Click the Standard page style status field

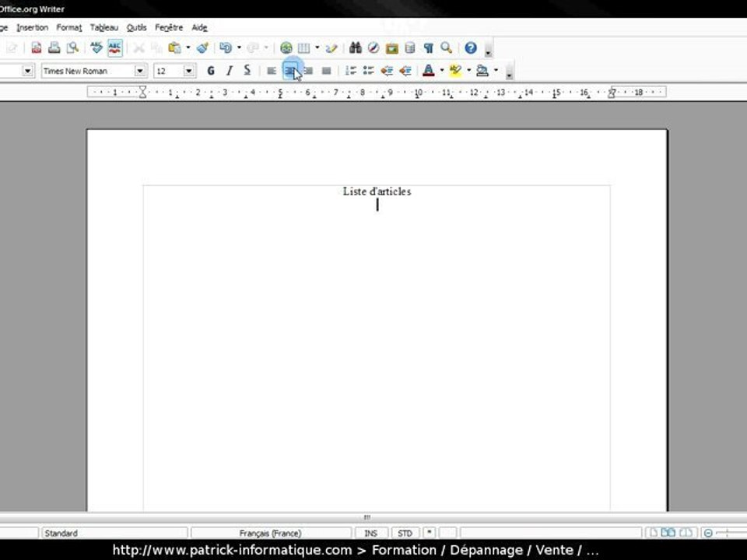pyautogui.click(x=114, y=533)
